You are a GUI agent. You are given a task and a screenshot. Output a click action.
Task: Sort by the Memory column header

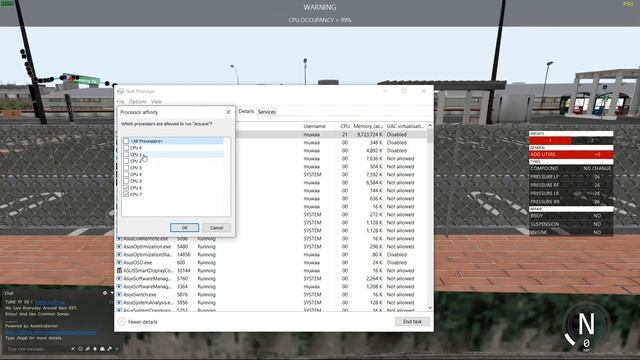click(368, 126)
